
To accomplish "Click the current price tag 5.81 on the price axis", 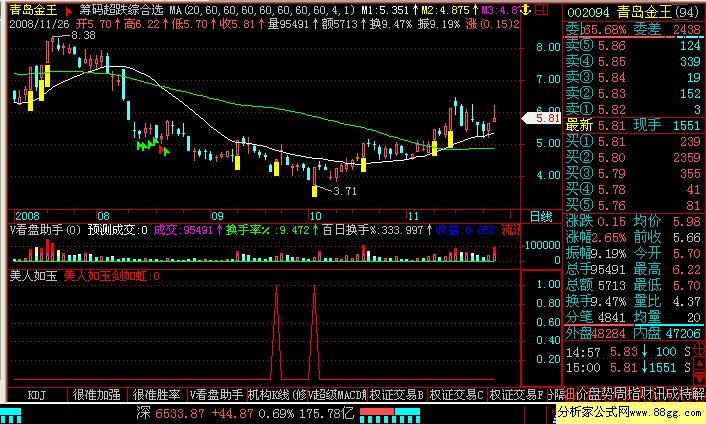I will (x=541, y=118).
